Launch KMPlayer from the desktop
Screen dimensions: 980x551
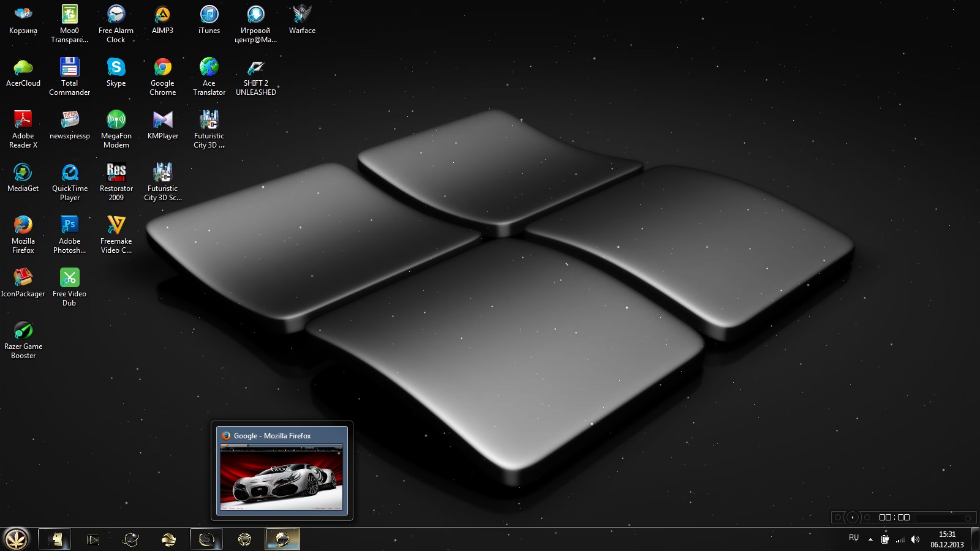point(162,125)
